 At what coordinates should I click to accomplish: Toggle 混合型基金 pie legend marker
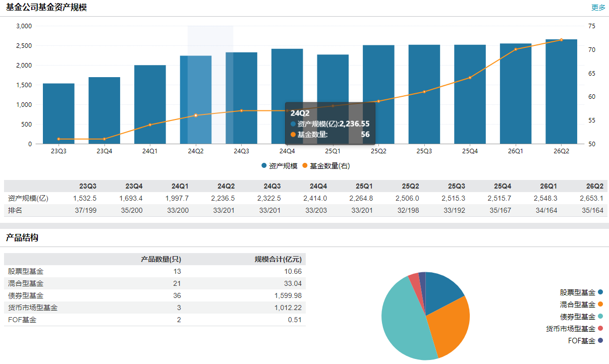point(600,304)
